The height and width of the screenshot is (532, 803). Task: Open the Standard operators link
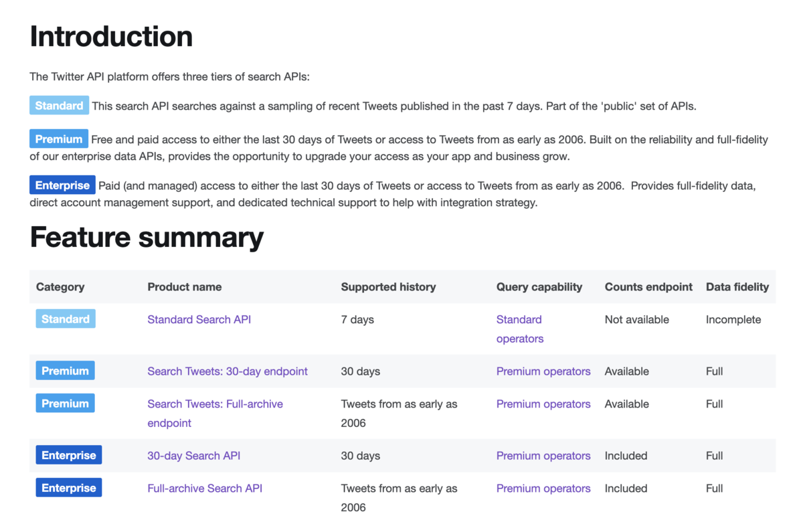click(520, 329)
